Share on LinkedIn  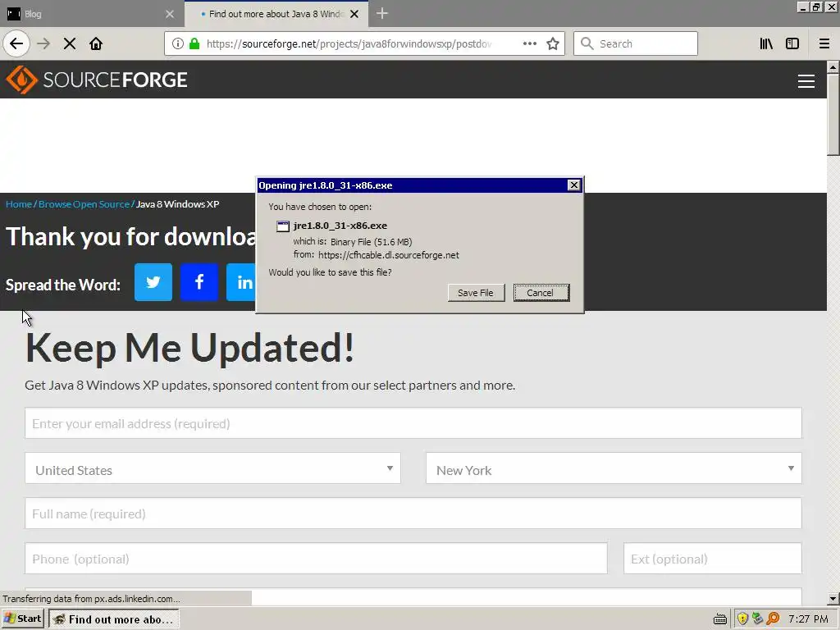coord(242,282)
